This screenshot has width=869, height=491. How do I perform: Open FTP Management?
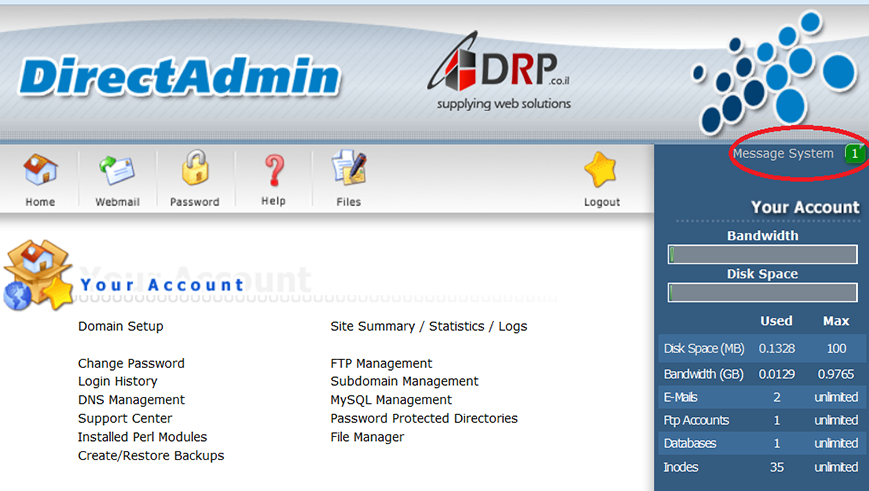point(381,363)
